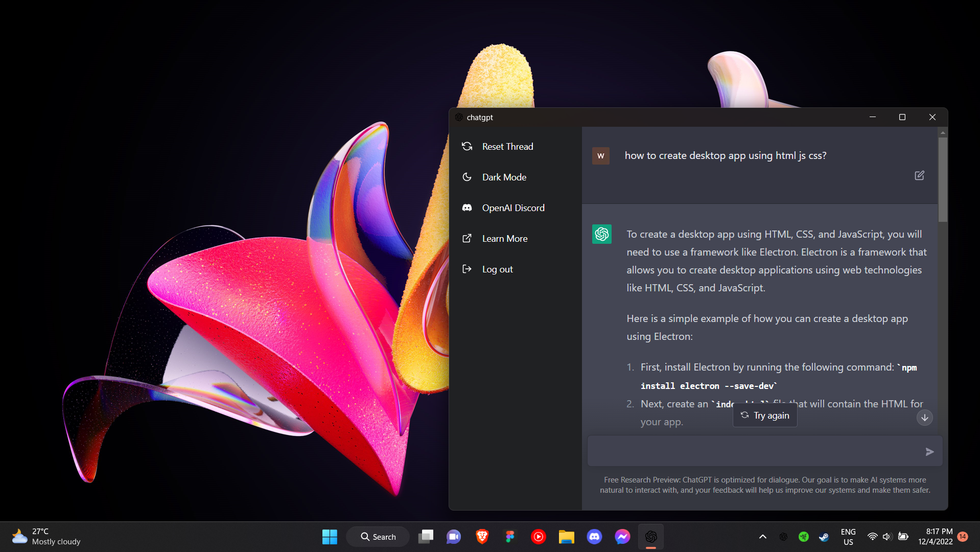The height and width of the screenshot is (552, 980).
Task: Click the taskbar Search box
Action: point(378,537)
